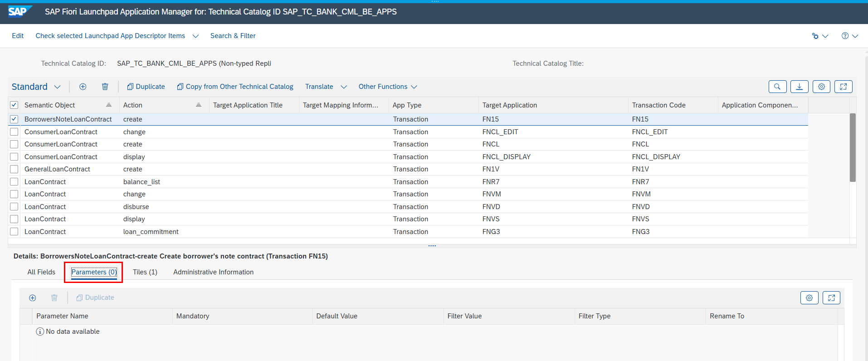Image resolution: width=868 pixels, height=361 pixels.
Task: Delete the selected item with the trash icon in the Standard toolbar
Action: (x=105, y=87)
